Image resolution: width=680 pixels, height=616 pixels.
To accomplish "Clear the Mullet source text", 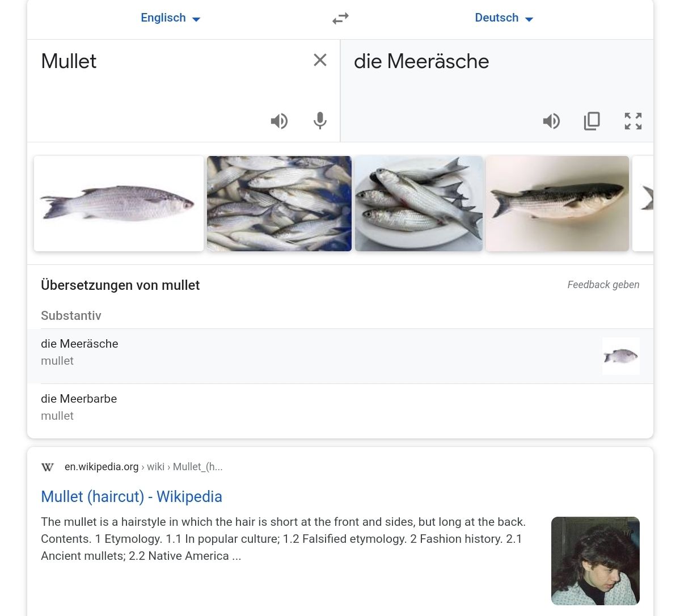I will (x=320, y=60).
